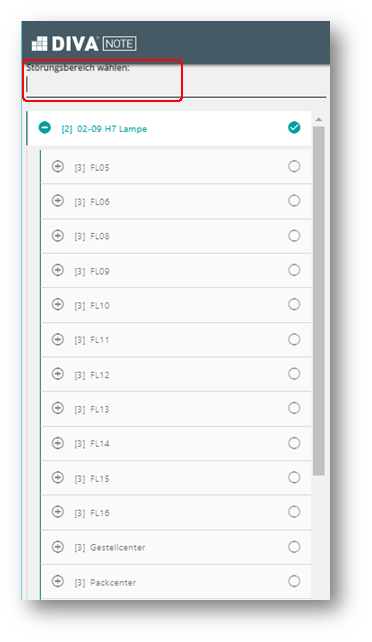372x642 pixels.
Task: Select the FL11 radio button
Action: tap(294, 339)
